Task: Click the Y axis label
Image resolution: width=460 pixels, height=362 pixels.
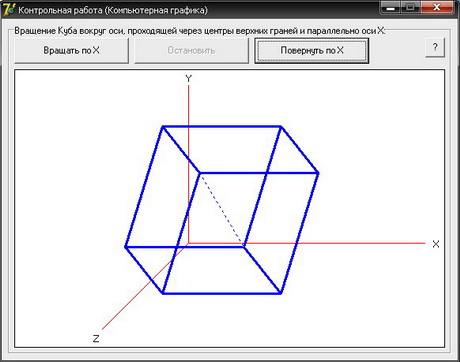Action: (189, 79)
